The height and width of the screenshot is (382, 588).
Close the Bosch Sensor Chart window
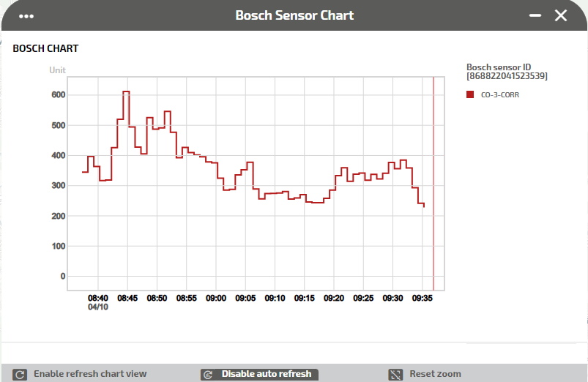(561, 15)
